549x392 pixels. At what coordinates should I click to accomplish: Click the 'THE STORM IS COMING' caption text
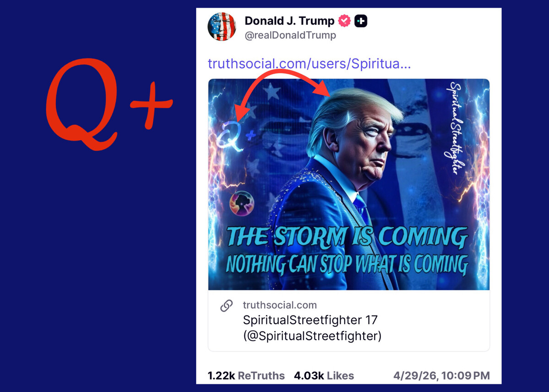click(x=348, y=236)
